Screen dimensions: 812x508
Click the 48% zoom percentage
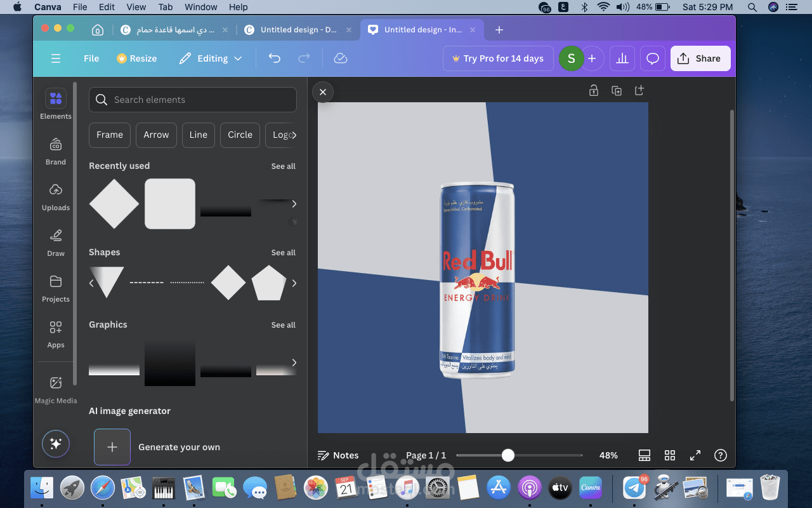tap(608, 455)
